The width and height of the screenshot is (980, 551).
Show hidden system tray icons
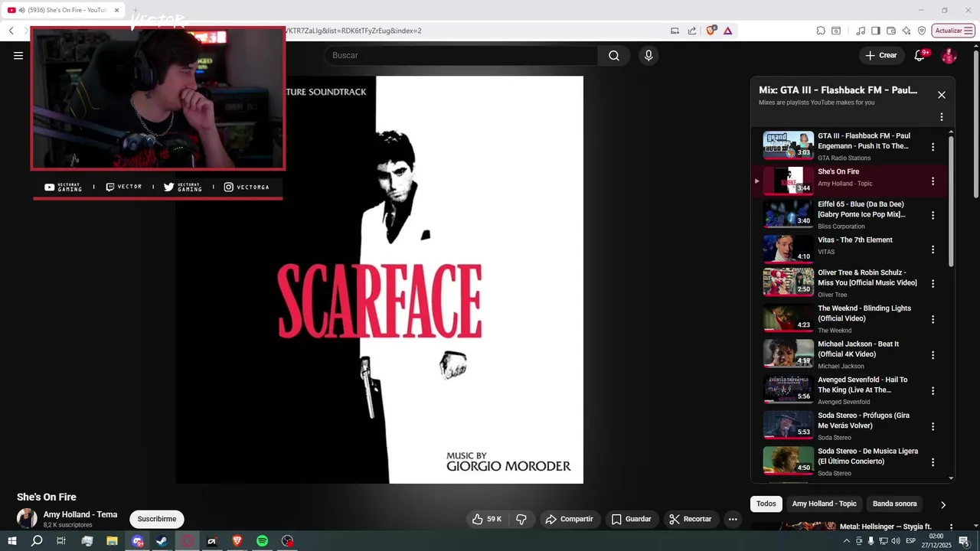(x=846, y=541)
